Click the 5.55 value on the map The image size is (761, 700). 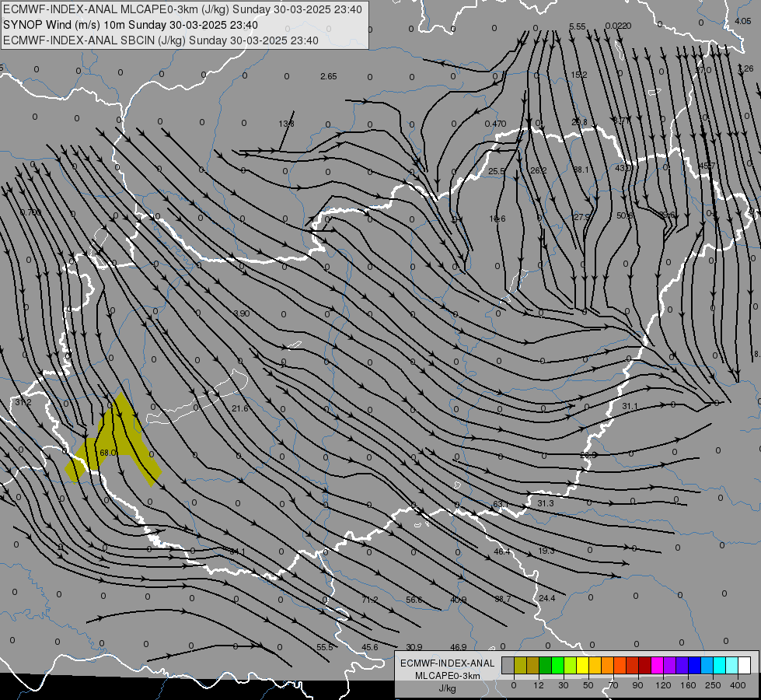tap(578, 26)
